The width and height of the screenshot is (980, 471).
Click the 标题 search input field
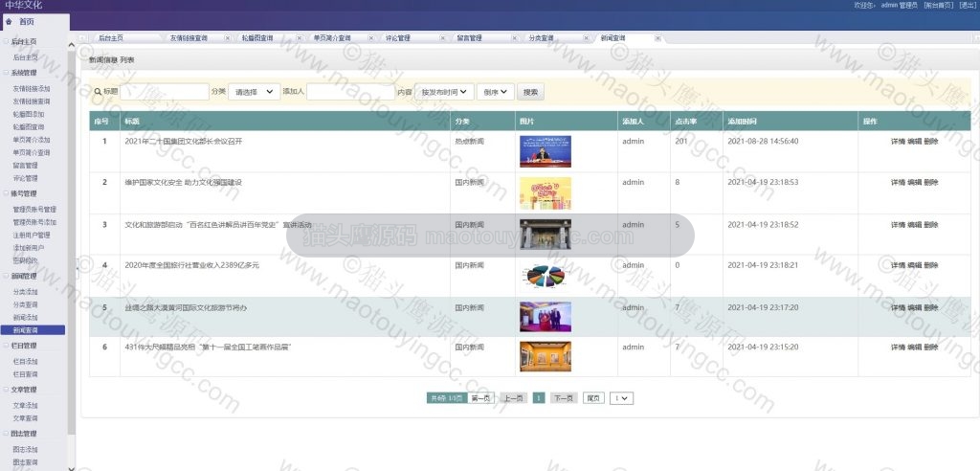pos(165,92)
